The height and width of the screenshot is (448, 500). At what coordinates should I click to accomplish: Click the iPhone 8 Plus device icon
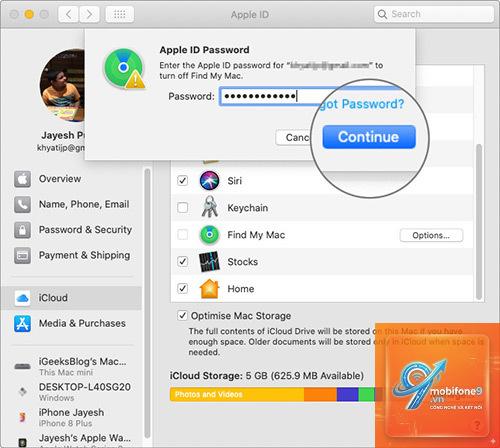click(x=22, y=417)
